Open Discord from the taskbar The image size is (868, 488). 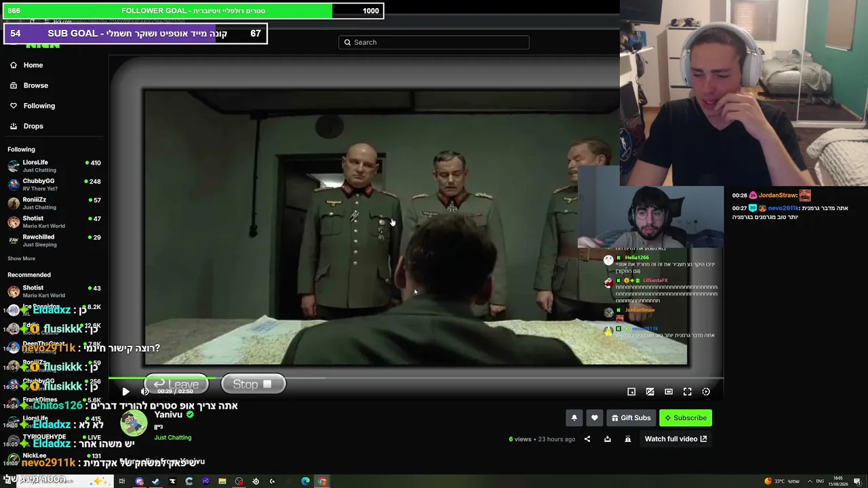tap(139, 481)
